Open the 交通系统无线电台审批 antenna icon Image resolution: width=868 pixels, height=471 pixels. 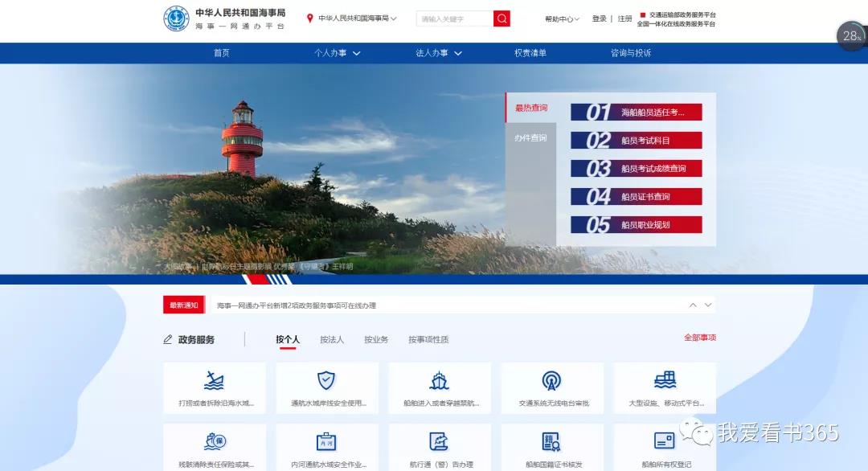(x=552, y=381)
